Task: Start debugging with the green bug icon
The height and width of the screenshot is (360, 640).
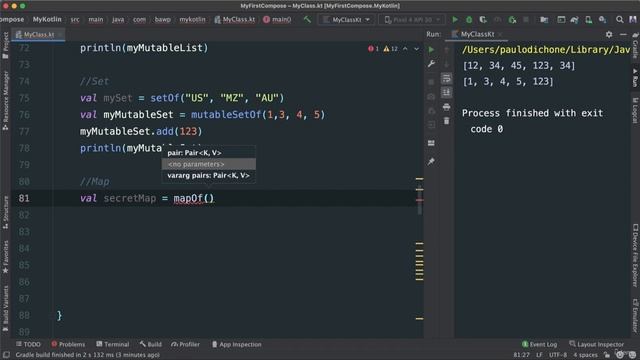Action: (469, 19)
